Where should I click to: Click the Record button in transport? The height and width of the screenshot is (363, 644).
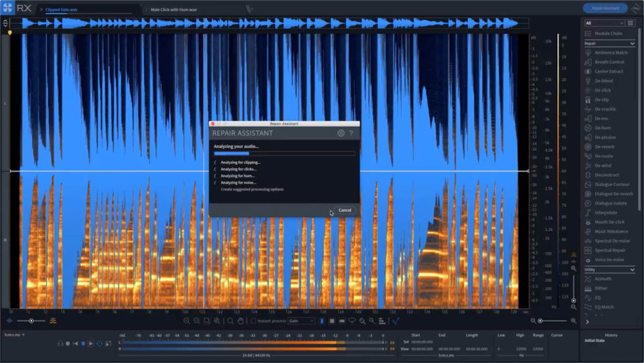coord(68,343)
